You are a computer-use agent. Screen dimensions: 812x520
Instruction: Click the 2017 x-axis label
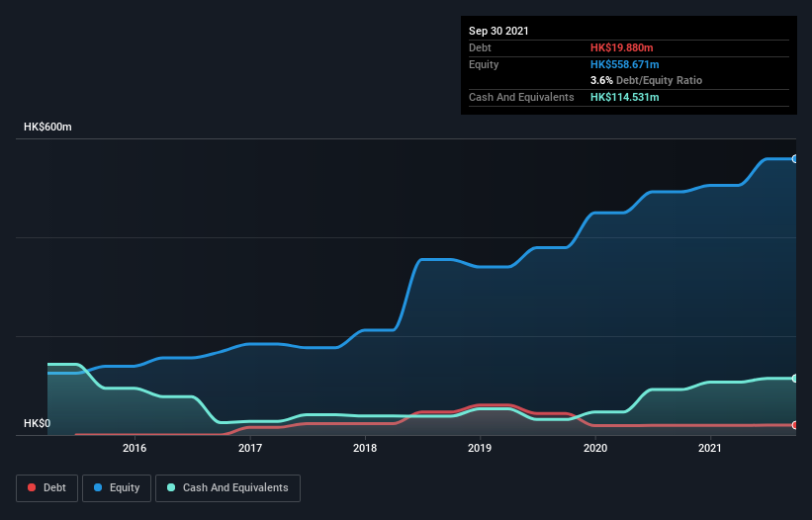click(250, 448)
